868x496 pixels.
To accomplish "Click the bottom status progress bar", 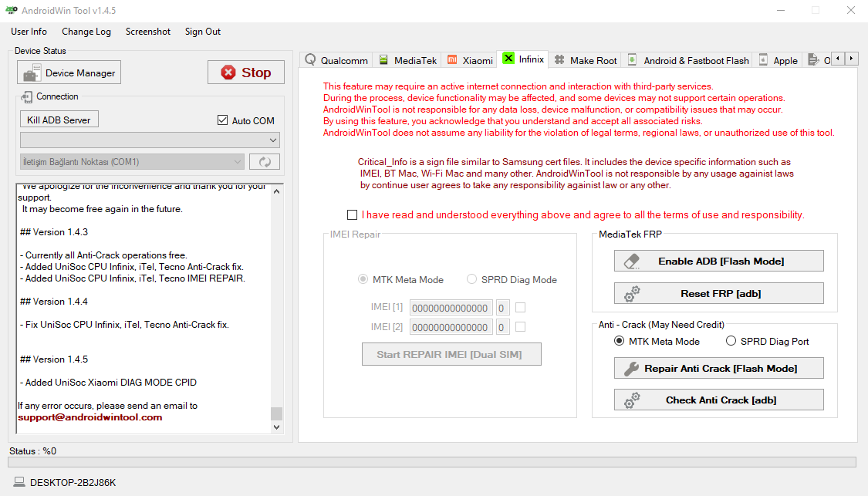I will [x=431, y=462].
